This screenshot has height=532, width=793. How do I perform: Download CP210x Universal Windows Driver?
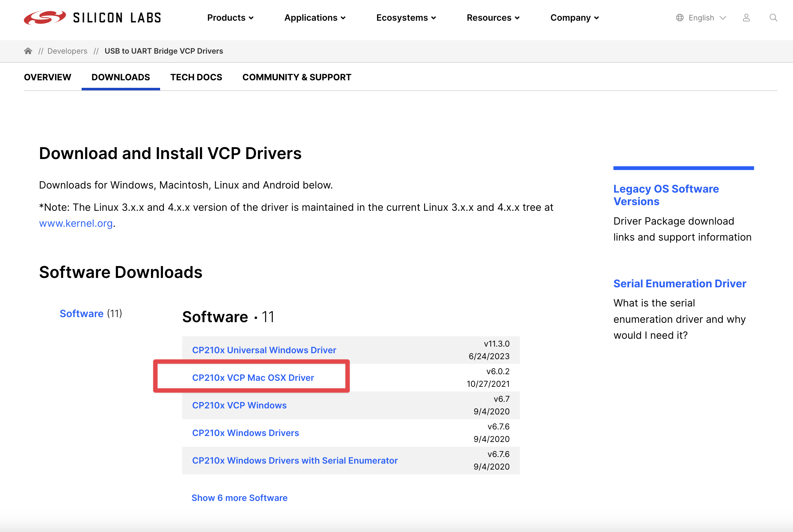264,350
